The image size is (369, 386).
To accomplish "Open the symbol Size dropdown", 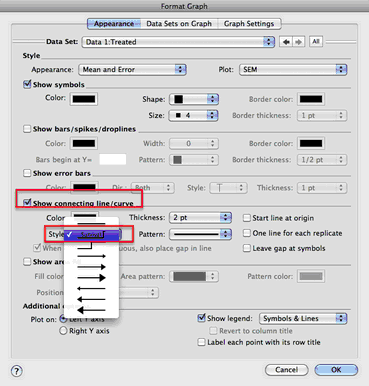I will pos(194,115).
